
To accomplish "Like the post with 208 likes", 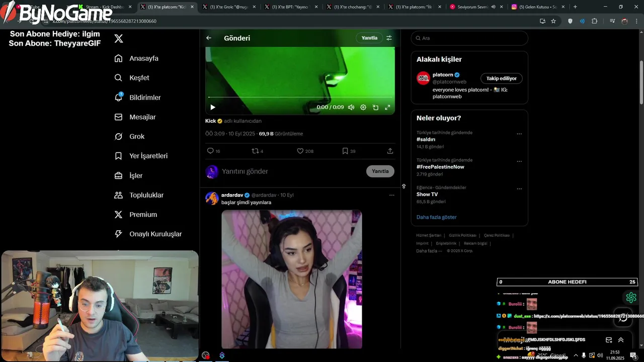I will (305, 151).
